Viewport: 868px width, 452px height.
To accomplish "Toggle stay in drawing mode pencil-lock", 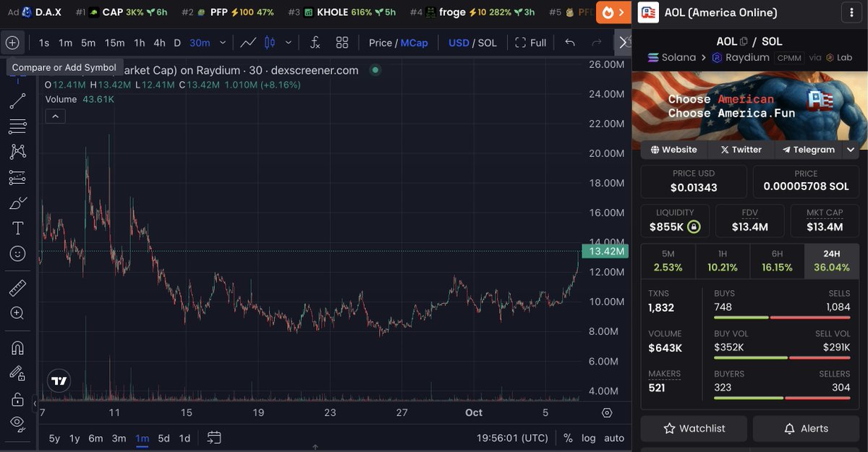I will click(x=17, y=373).
